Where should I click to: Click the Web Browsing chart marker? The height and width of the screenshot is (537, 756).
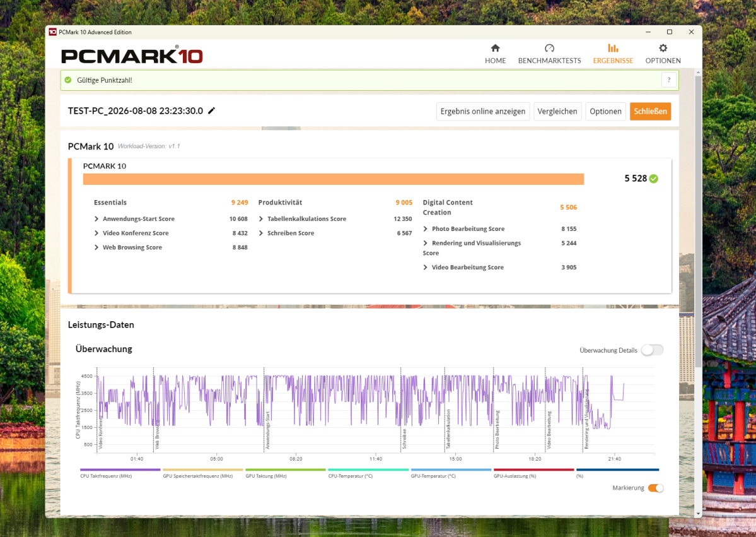157,434
